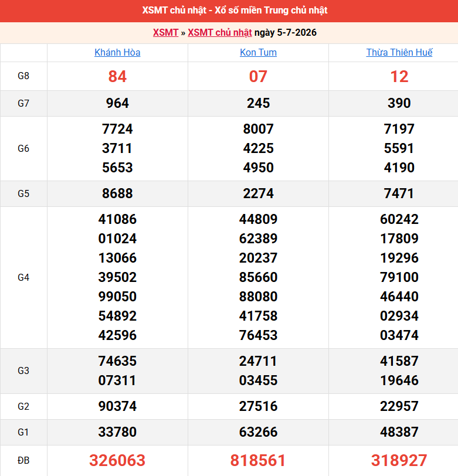Select G4 number 42596
This screenshot has height=476, width=458.
pos(117,335)
